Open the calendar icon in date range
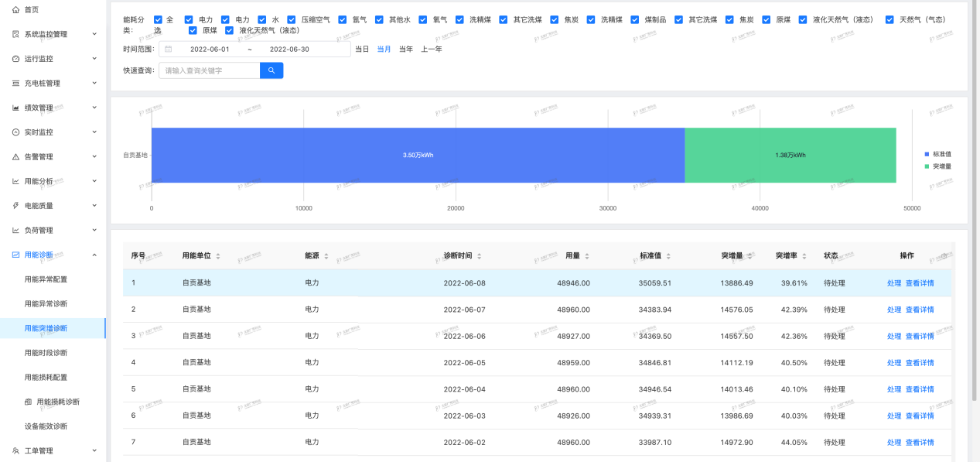 [x=169, y=49]
